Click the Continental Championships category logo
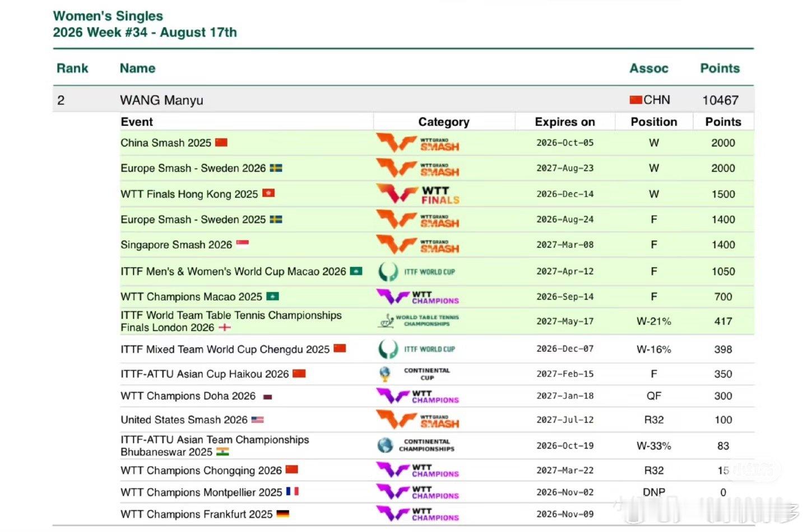Viewport: 807px width, 532px height. click(x=416, y=445)
